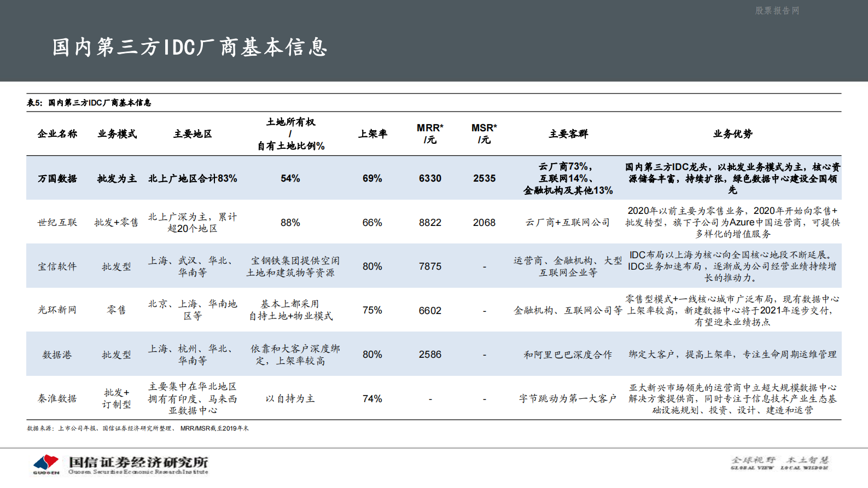Click the 69% rack rate value

tap(372, 178)
